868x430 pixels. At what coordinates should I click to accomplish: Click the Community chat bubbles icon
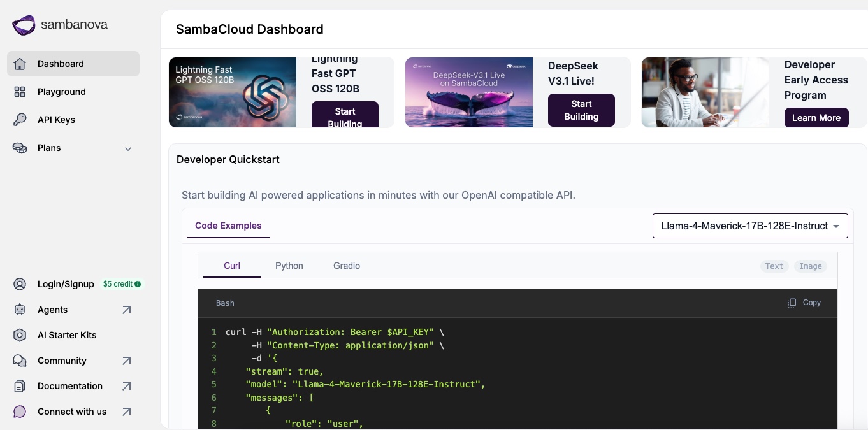point(20,361)
